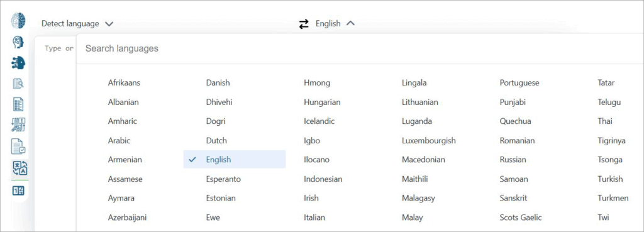Pick Lingala language
Viewport: 644px width, 232px height.
414,83
